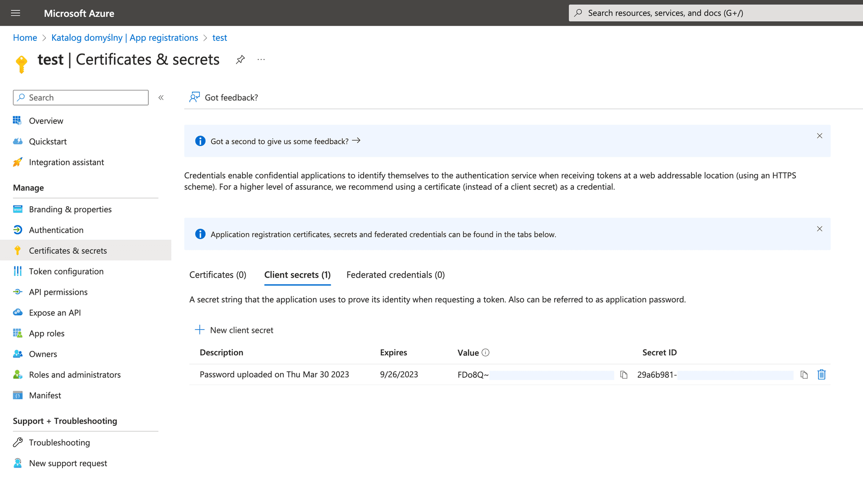Copy the client secret value
Image resolution: width=863 pixels, height=504 pixels.
(x=623, y=375)
